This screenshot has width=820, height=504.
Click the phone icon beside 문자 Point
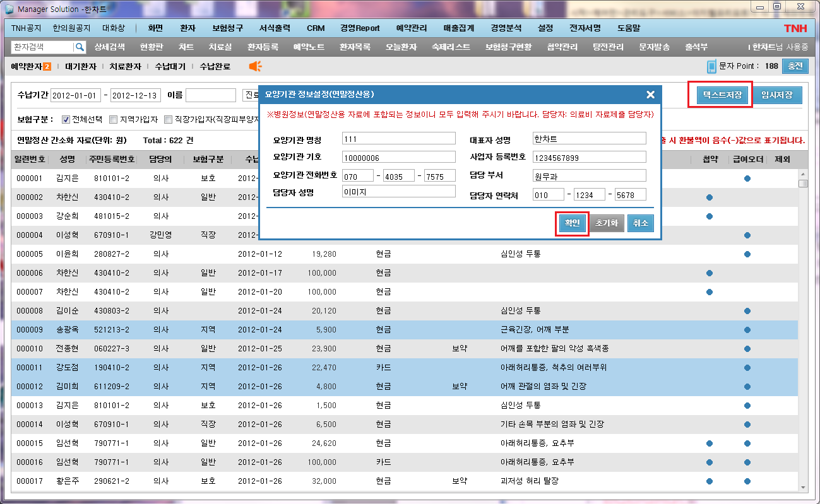[x=712, y=66]
